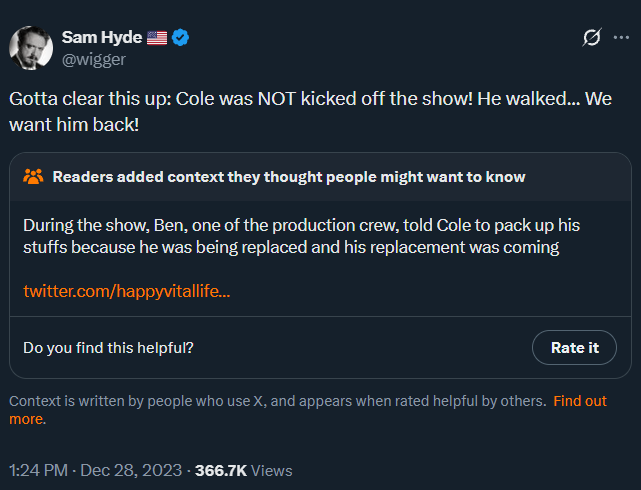
Task: Click the circle-slash icon in the post header
Action: coord(591,38)
